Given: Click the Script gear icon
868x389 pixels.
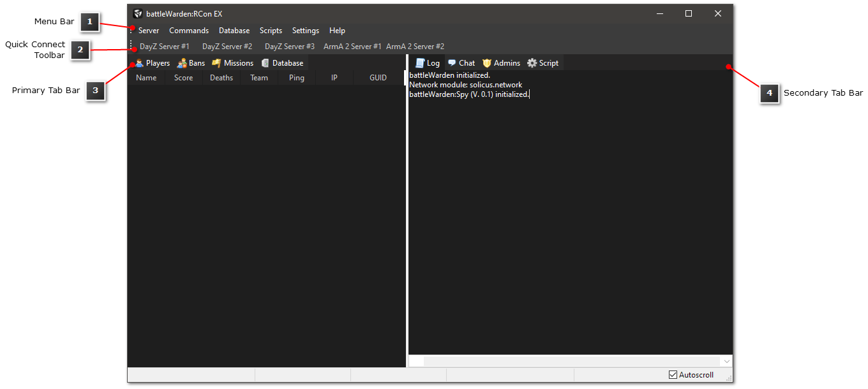Looking at the screenshot, I should point(532,63).
